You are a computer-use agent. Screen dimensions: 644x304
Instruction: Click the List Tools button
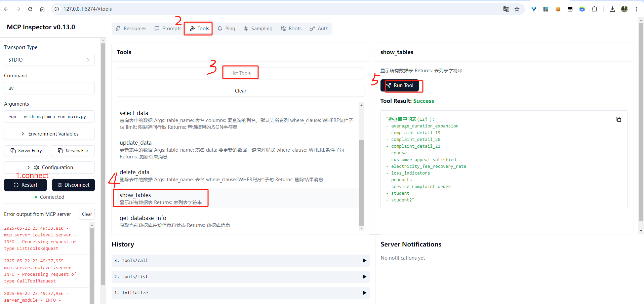[x=241, y=73]
